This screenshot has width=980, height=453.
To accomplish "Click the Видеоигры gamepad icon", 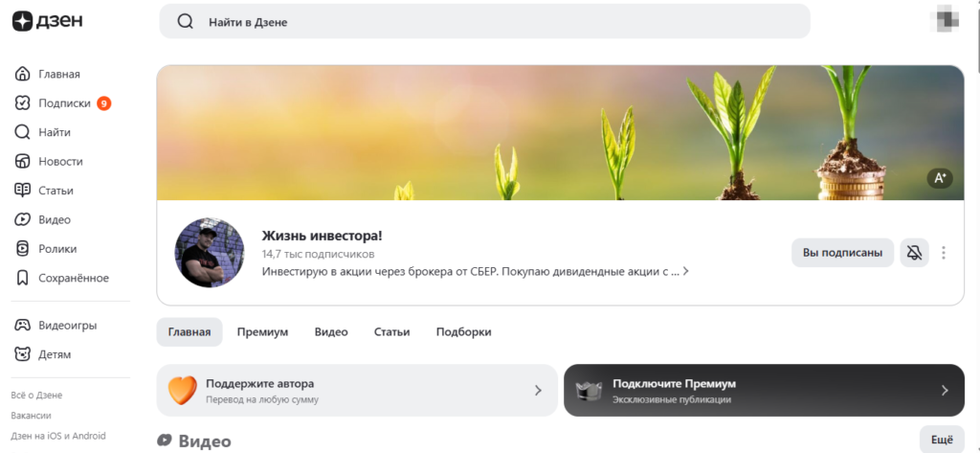I will click(23, 326).
